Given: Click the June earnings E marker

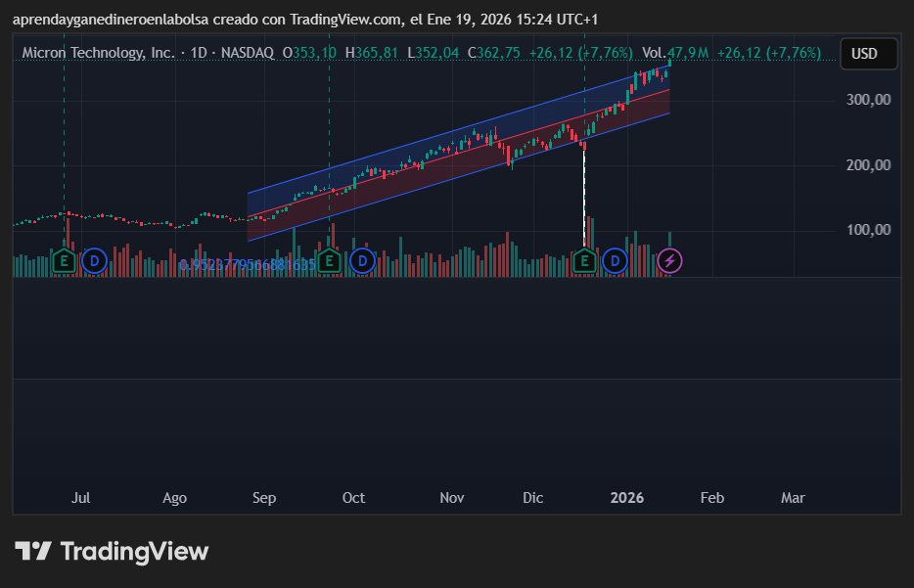Looking at the screenshot, I should click(x=64, y=260).
